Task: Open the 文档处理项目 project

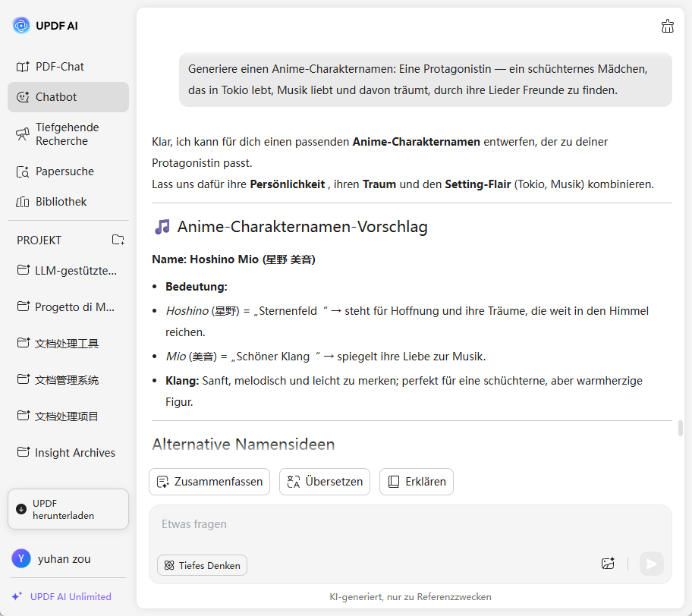Action: (68, 416)
